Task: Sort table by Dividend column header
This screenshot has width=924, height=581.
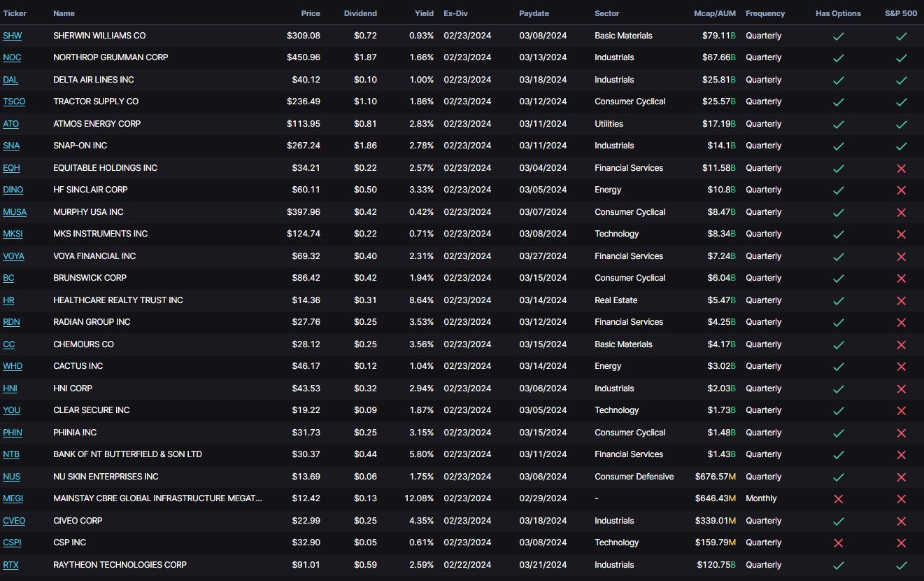Action: (360, 13)
